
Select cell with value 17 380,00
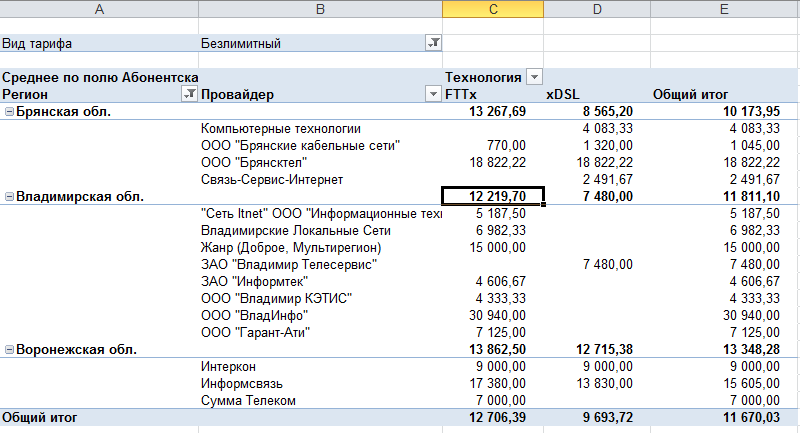(x=493, y=384)
